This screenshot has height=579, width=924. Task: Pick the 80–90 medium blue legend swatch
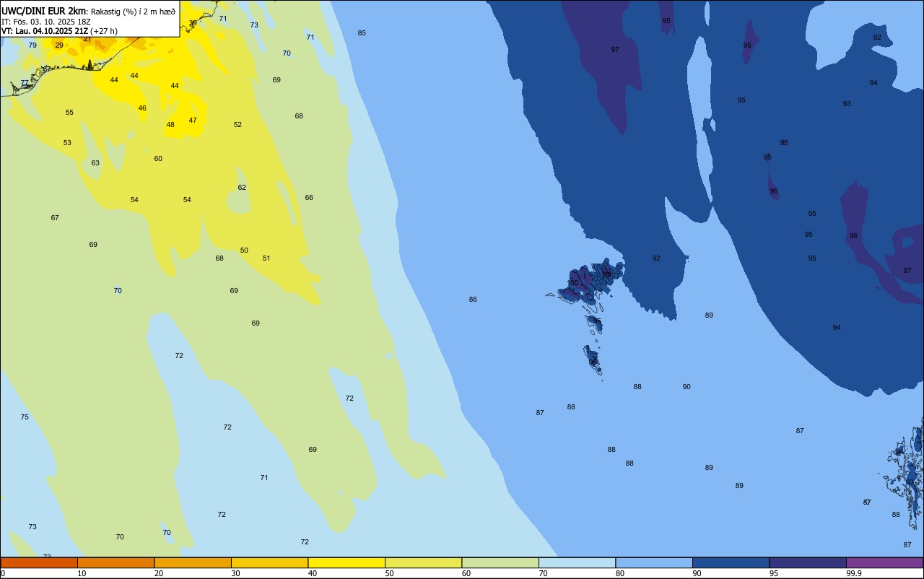(654, 562)
